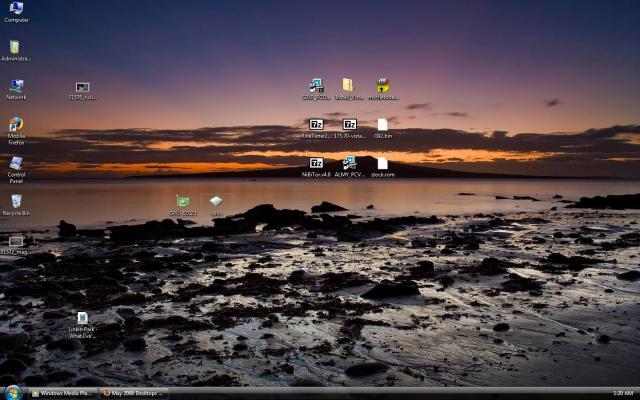Open the NiBiTor v4.0 7z archive
The height and width of the screenshot is (400, 640).
coord(316,167)
